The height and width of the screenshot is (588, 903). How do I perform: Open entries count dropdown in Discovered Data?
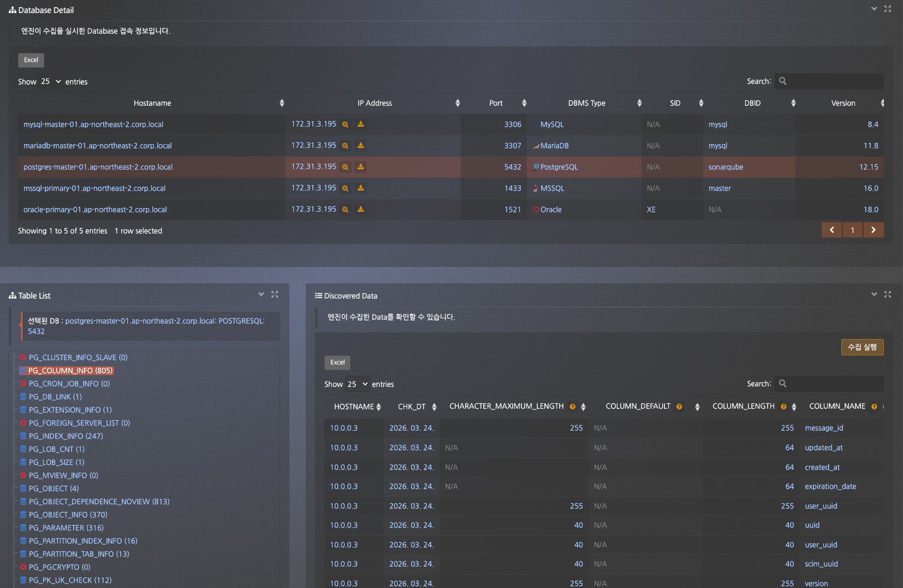point(358,384)
